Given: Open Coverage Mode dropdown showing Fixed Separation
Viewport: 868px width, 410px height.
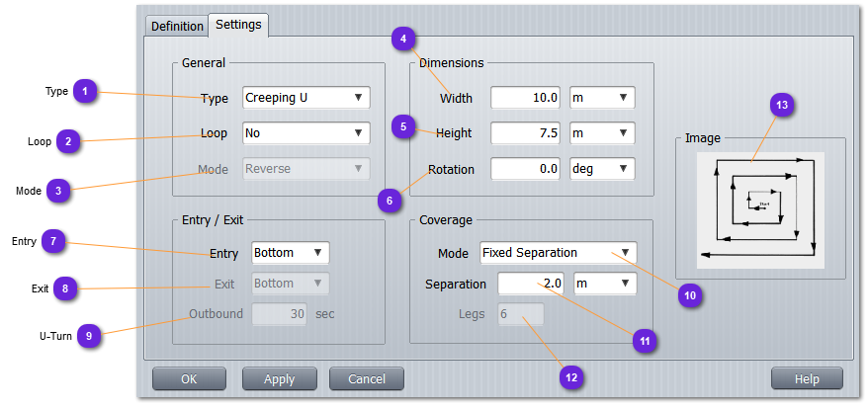Looking at the screenshot, I should [559, 253].
